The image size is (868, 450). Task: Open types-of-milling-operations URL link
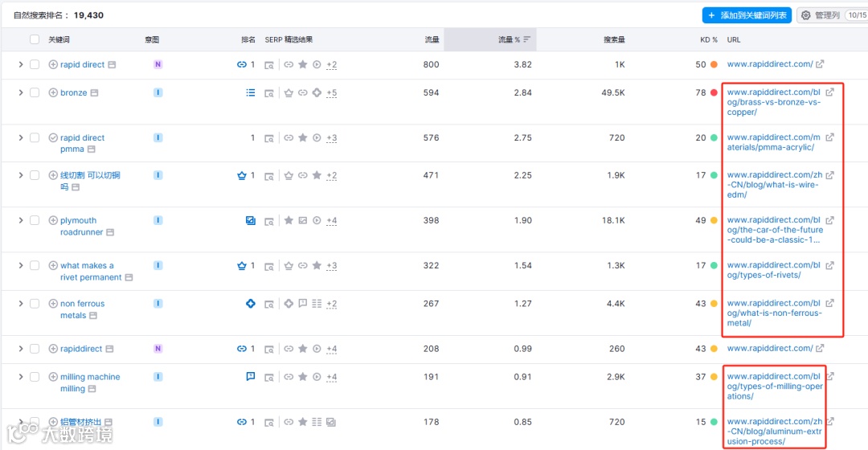coord(775,387)
